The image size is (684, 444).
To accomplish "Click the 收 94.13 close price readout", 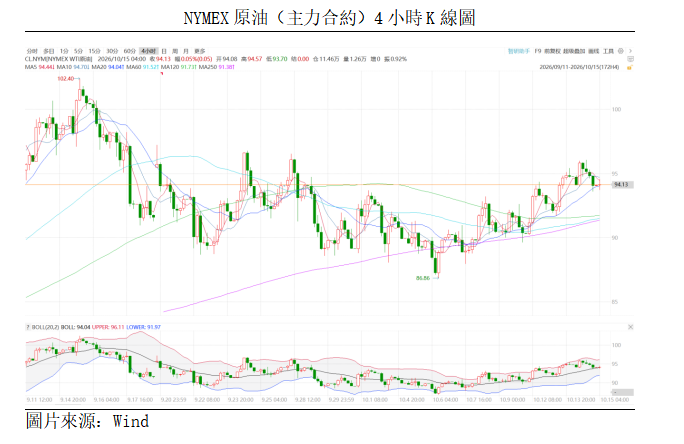I will (160, 59).
